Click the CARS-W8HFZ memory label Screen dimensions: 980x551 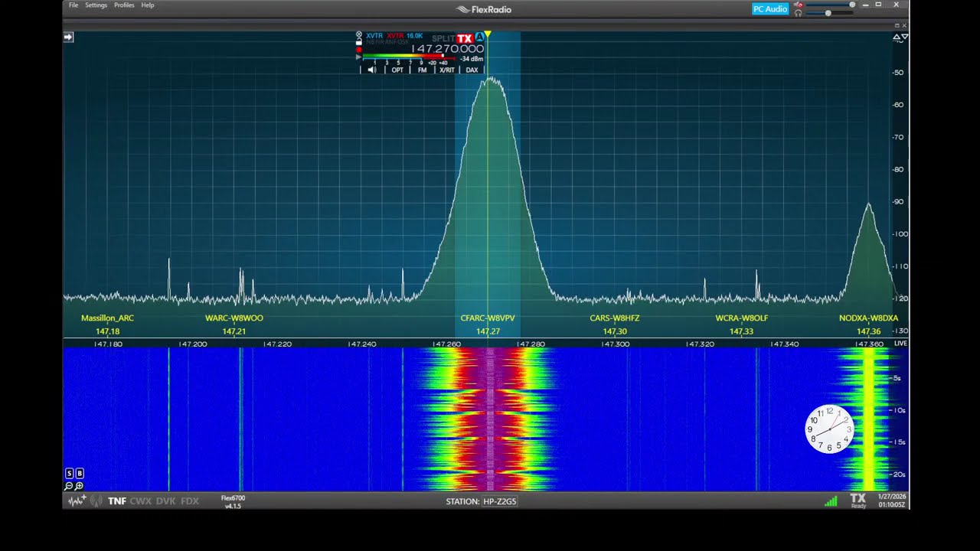(x=615, y=318)
